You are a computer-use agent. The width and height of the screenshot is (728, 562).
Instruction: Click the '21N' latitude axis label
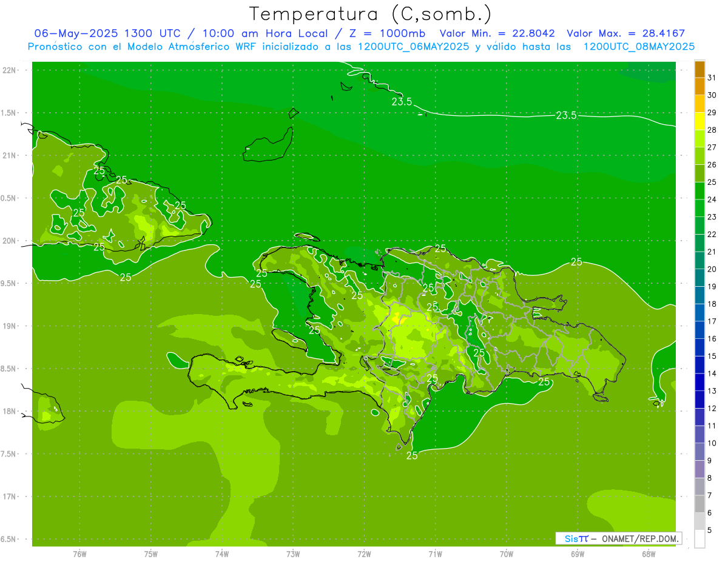point(9,155)
